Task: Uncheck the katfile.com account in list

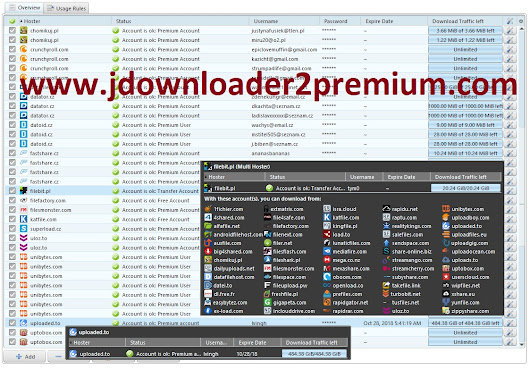Action: (13, 219)
